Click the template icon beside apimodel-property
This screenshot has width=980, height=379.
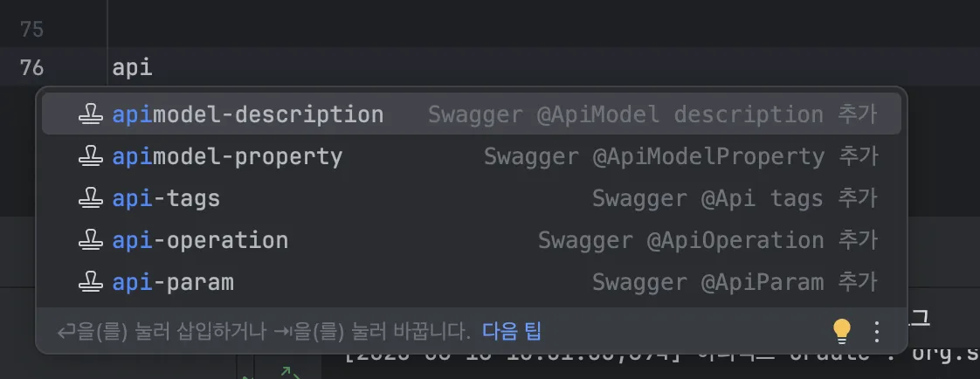[x=90, y=157]
